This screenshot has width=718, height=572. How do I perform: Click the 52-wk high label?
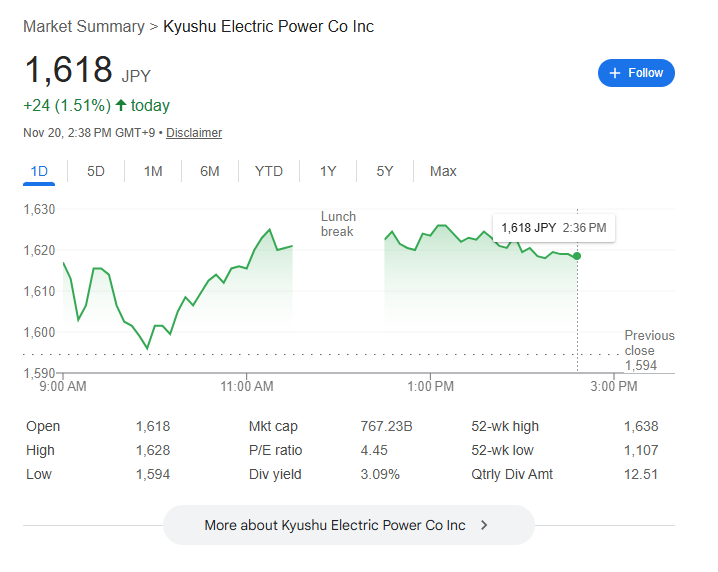[x=505, y=426]
